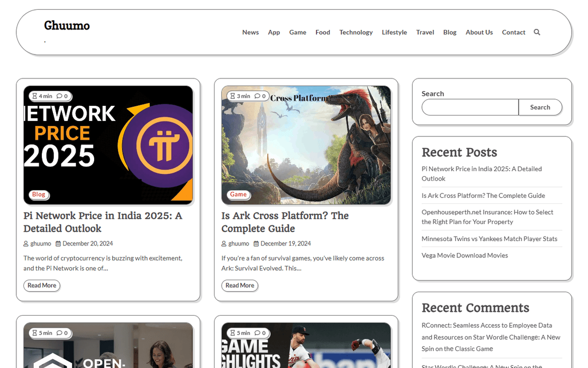588x368 pixels.
Task: Click the calendar icon beside December 19, 2024
Action: click(x=256, y=244)
